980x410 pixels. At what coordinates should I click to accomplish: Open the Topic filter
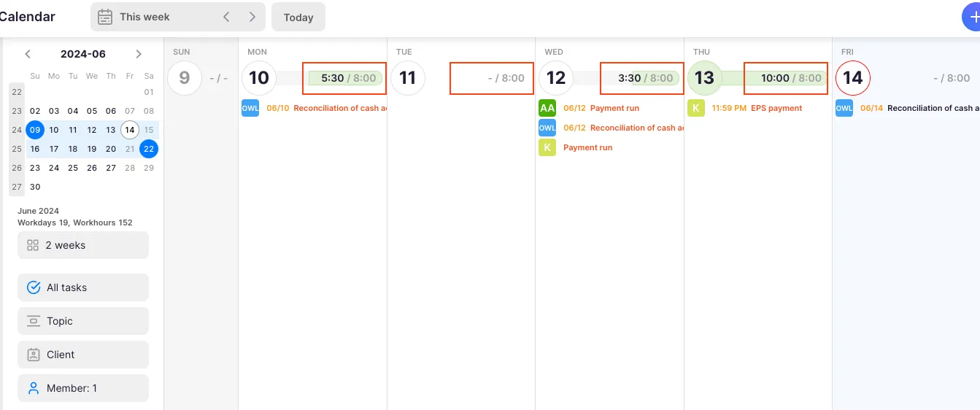83,321
